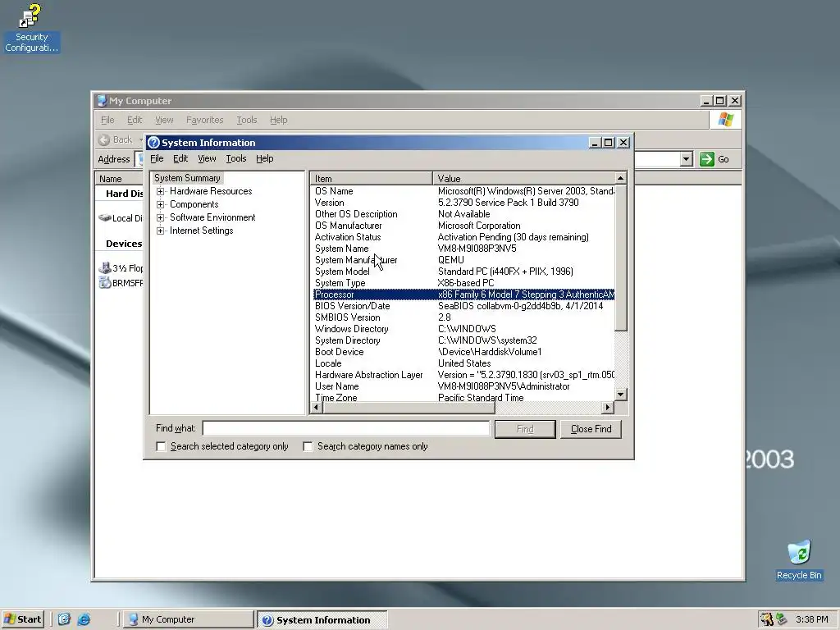Viewport: 840px width, 630px height.
Task: Toggle Search category names only checkbox
Action: (308, 446)
